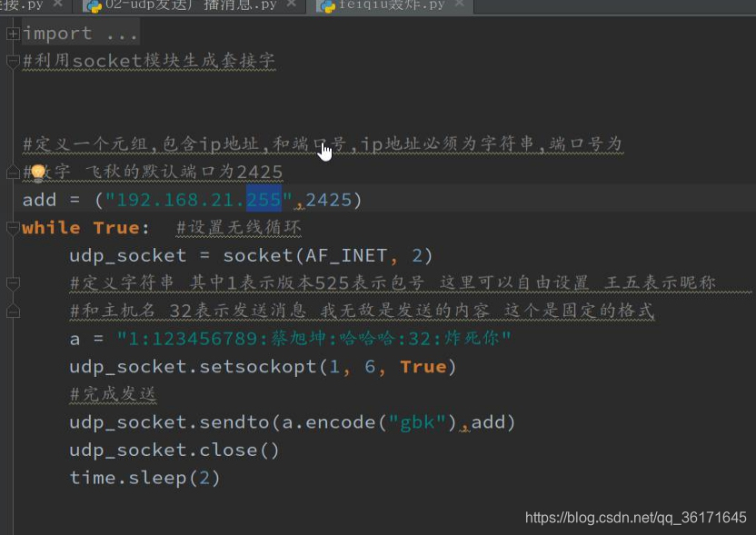Click the comment "#完成发送"
756x535 pixels.
(114, 394)
